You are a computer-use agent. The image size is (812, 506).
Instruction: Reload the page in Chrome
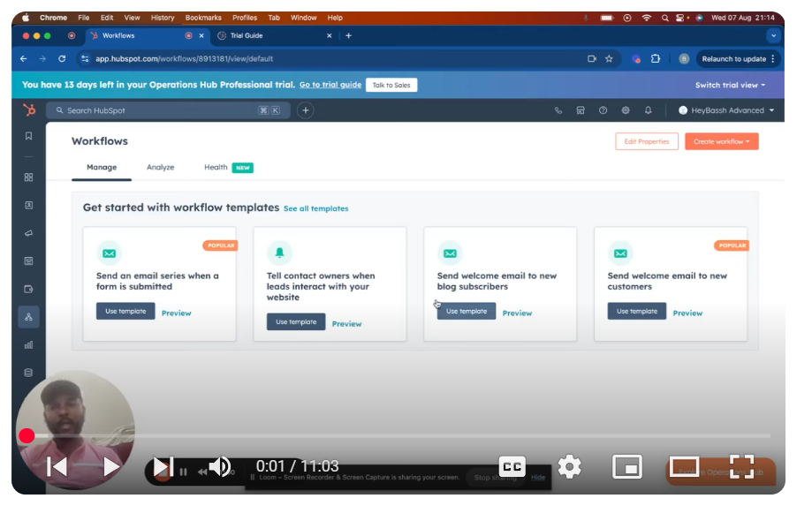tap(62, 59)
